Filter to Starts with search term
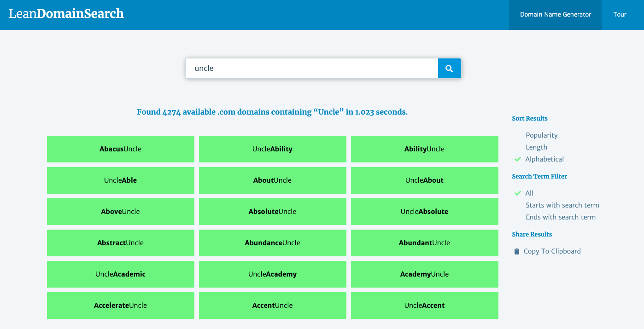The height and width of the screenshot is (329, 644). (562, 205)
